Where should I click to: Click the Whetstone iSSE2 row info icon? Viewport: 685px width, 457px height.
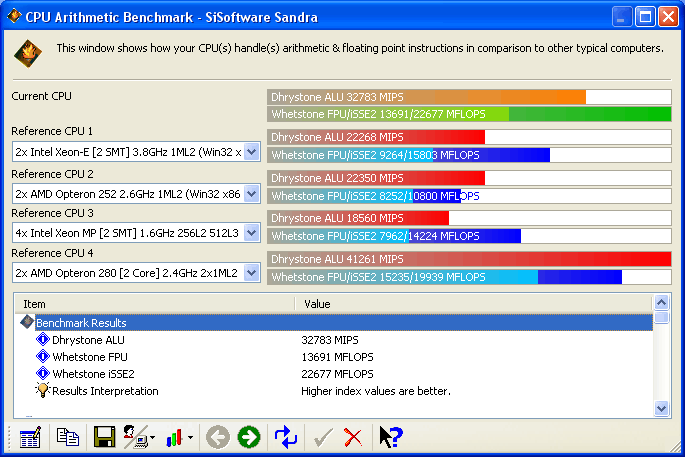coord(43,374)
